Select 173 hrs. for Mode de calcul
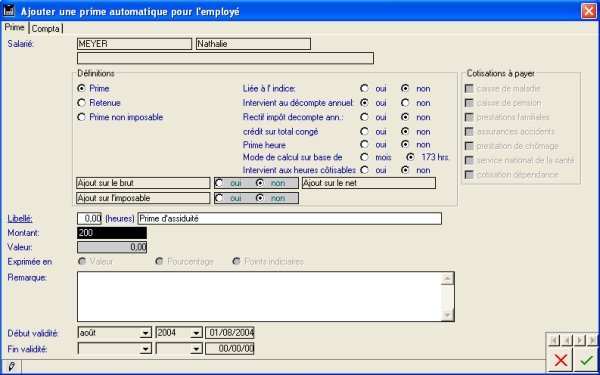This screenshot has height=375, width=600. click(x=410, y=157)
